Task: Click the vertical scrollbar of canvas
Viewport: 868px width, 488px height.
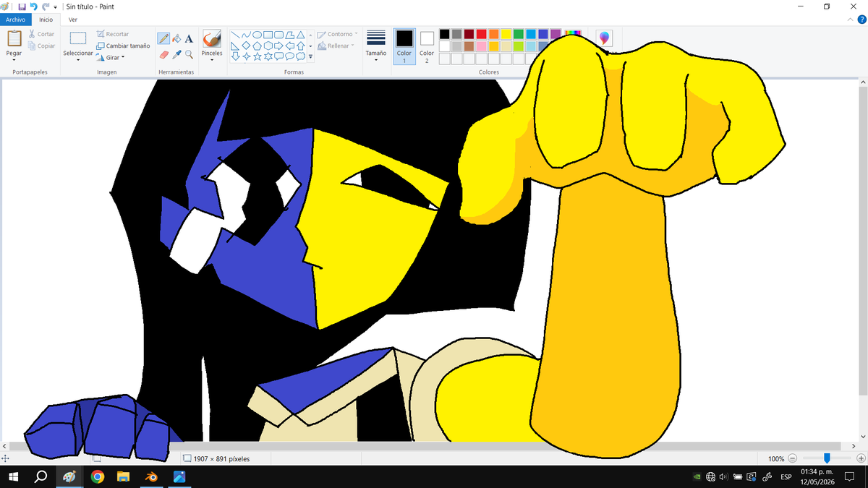Action: click(x=862, y=242)
